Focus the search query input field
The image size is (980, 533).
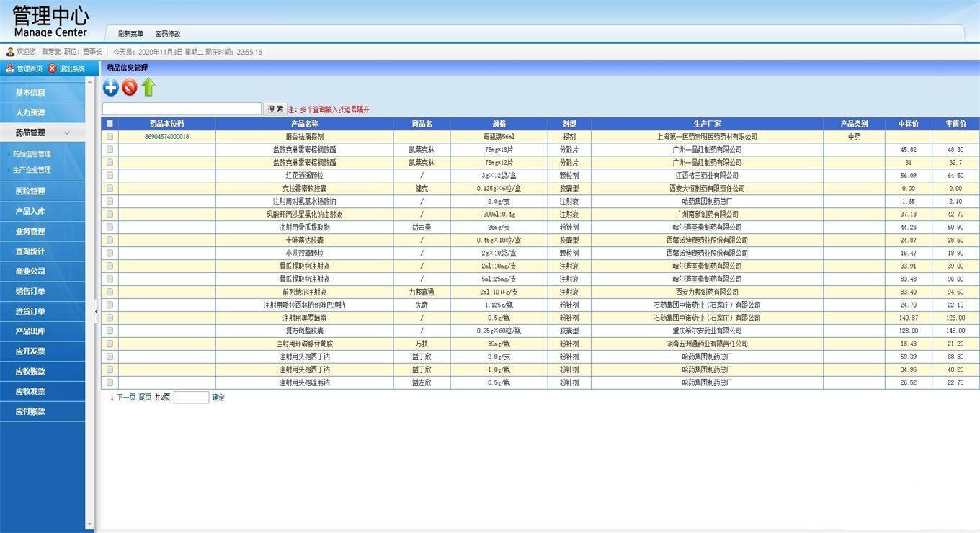point(182,109)
